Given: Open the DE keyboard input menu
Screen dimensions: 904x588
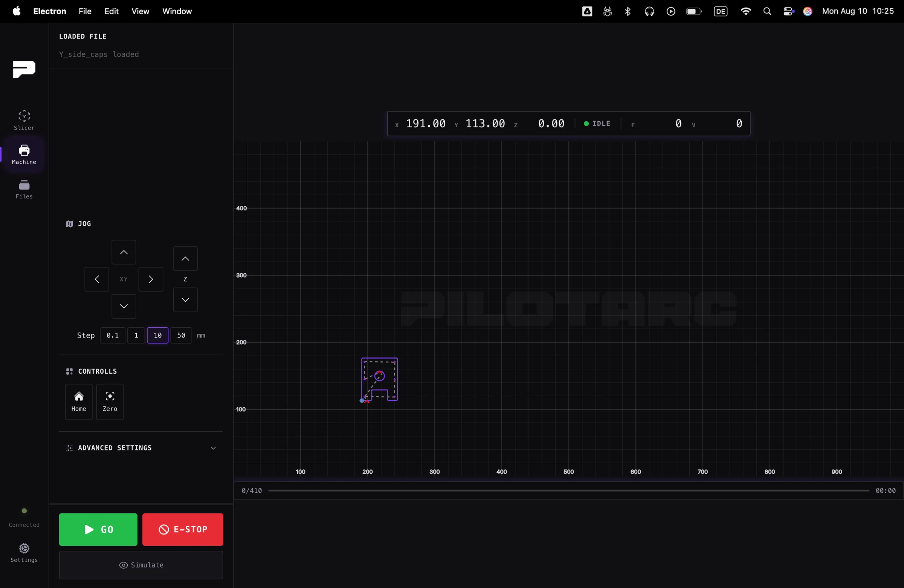Looking at the screenshot, I should 720,11.
